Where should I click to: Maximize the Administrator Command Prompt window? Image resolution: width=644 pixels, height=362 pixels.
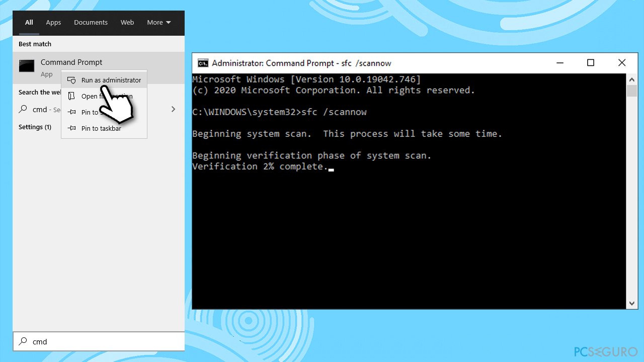[591, 63]
